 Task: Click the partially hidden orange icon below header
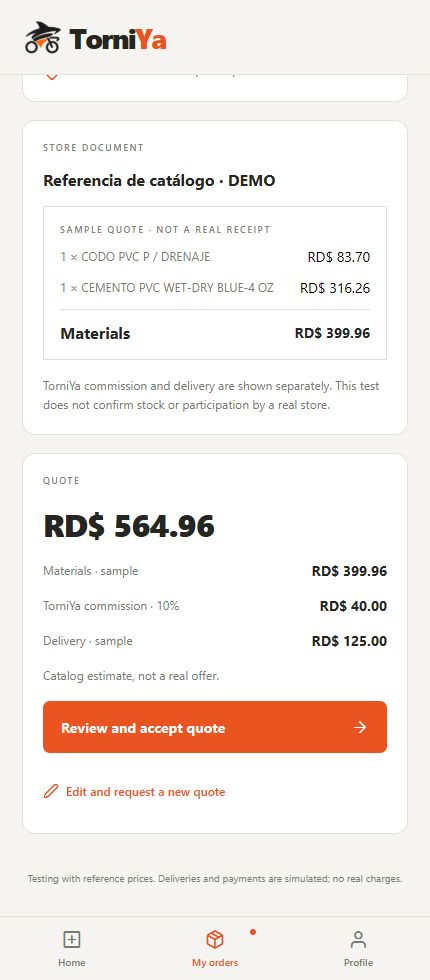pyautogui.click(x=51, y=76)
